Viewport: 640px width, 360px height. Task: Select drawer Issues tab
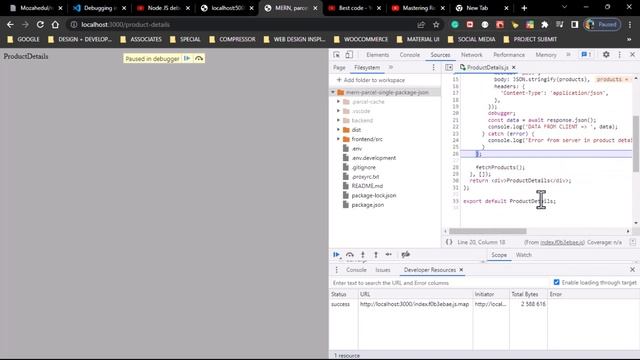click(x=383, y=270)
